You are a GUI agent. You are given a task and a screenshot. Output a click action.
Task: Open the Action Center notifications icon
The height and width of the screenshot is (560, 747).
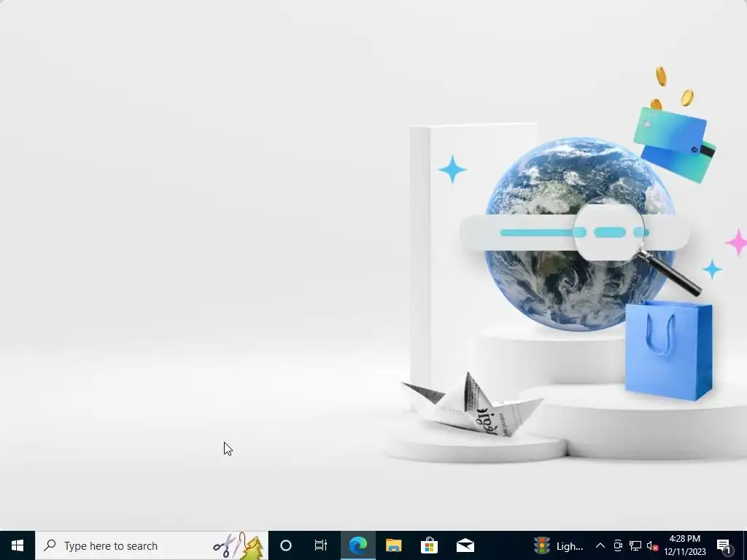pos(724,545)
